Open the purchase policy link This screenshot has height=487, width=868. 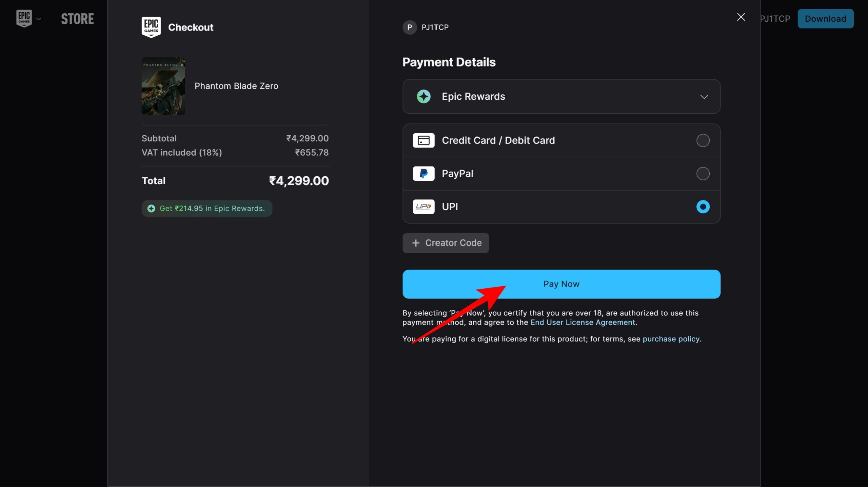tap(671, 339)
